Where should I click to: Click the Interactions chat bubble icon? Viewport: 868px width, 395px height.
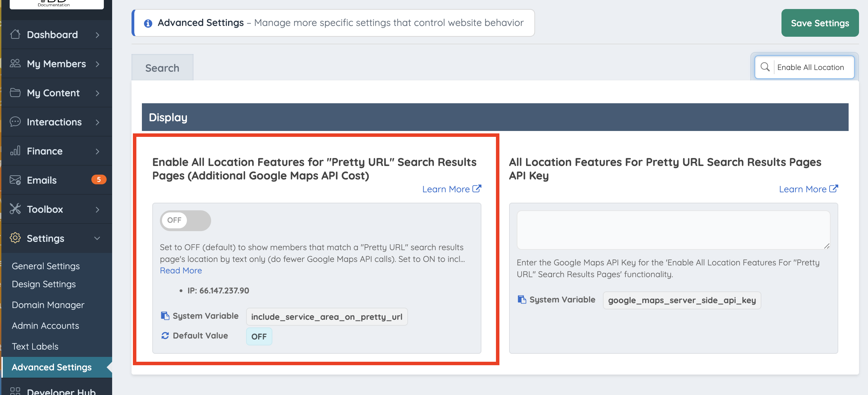pos(15,122)
